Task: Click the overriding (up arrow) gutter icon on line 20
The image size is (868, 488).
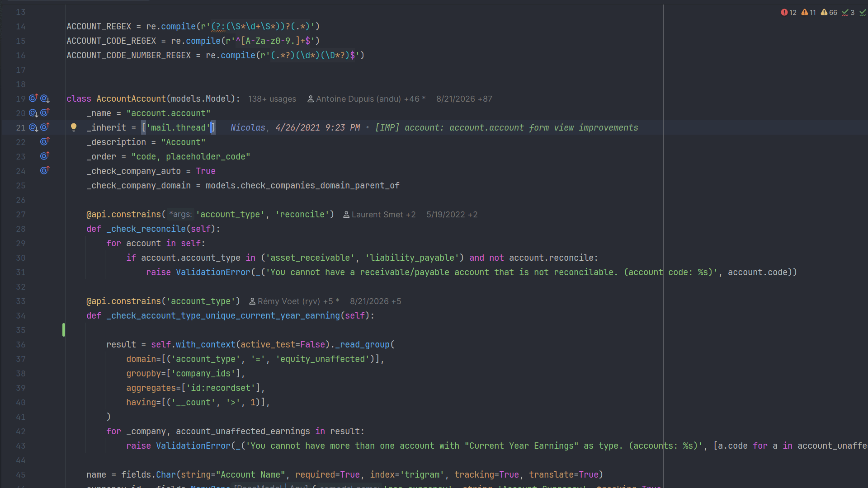Action: pos(45,113)
